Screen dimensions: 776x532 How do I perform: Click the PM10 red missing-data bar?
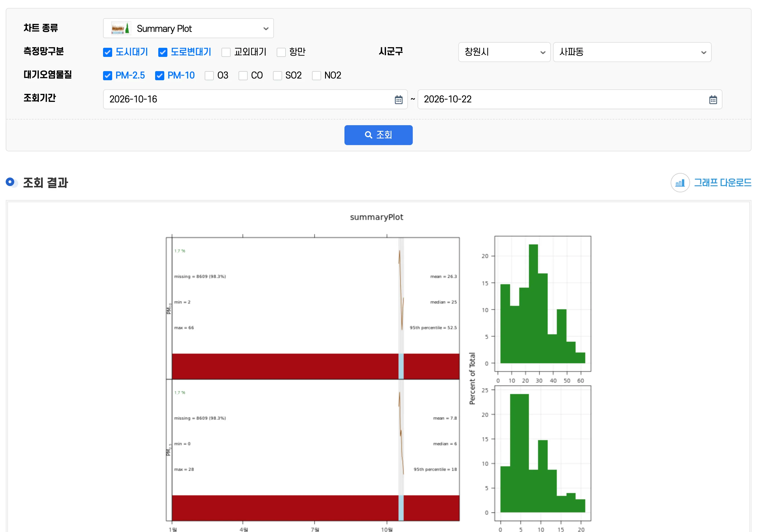click(x=315, y=366)
